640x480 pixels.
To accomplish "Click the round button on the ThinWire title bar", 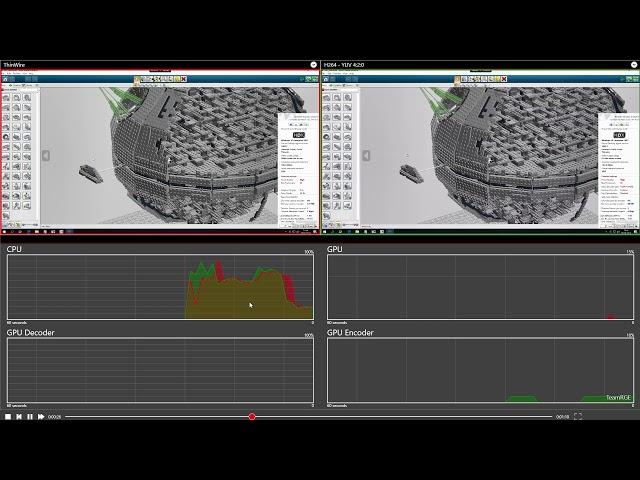I will coord(313,64).
